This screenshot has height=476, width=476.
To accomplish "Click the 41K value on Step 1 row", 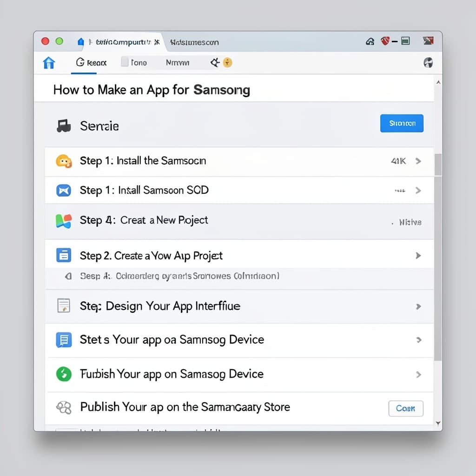I will pyautogui.click(x=398, y=161).
